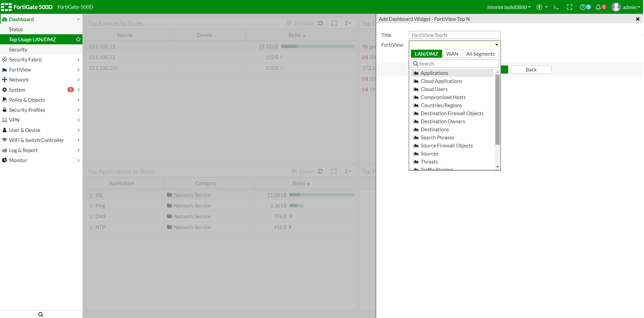Collapse the FortiView selection dropdown
The height and width of the screenshot is (318, 644).
496,45
